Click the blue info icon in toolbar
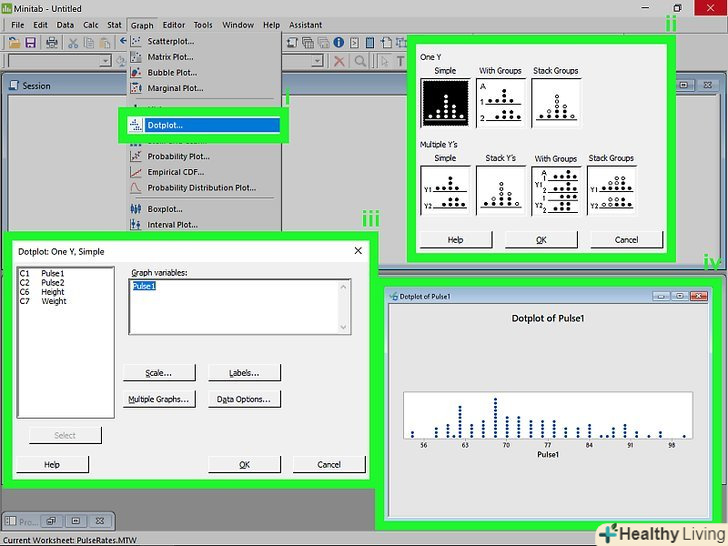 [x=339, y=43]
